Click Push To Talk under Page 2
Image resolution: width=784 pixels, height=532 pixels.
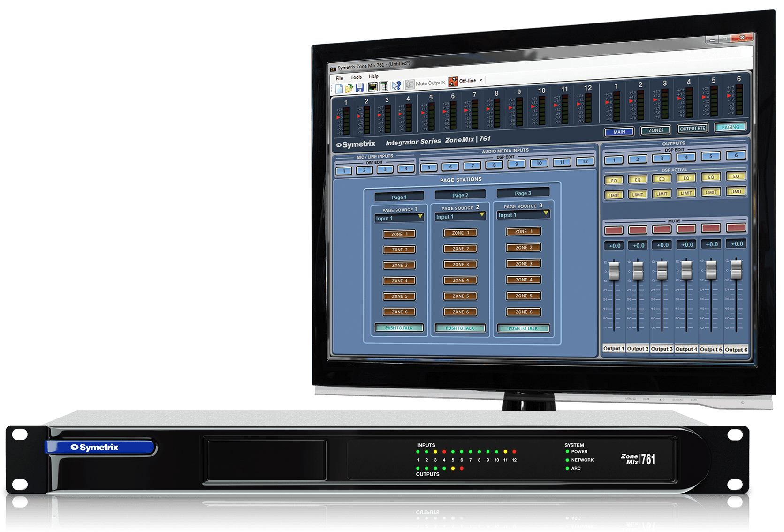[460, 328]
